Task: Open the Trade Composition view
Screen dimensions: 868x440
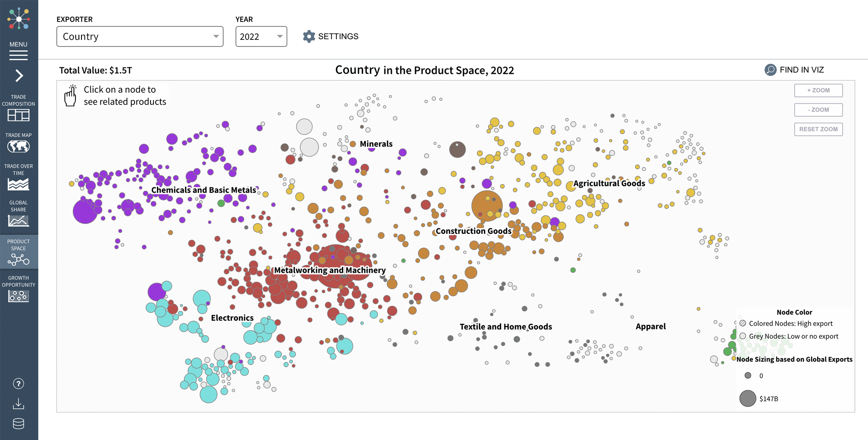Action: [x=18, y=109]
